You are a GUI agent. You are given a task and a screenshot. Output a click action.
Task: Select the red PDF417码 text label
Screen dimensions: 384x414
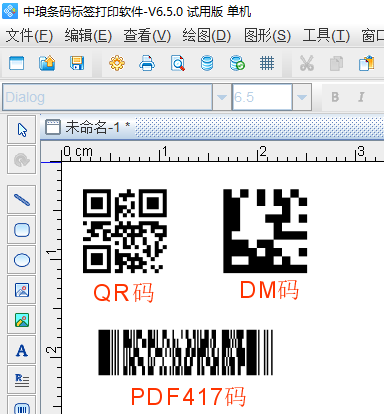tap(188, 397)
